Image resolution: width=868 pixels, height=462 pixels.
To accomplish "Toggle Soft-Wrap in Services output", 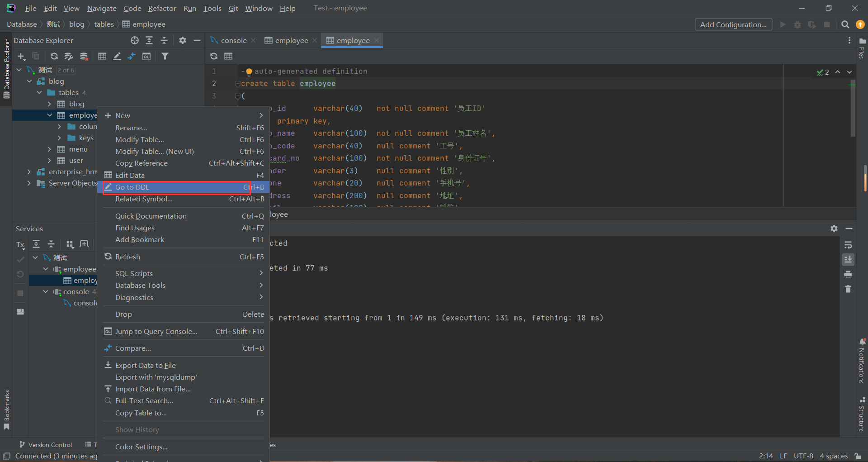I will pyautogui.click(x=848, y=245).
